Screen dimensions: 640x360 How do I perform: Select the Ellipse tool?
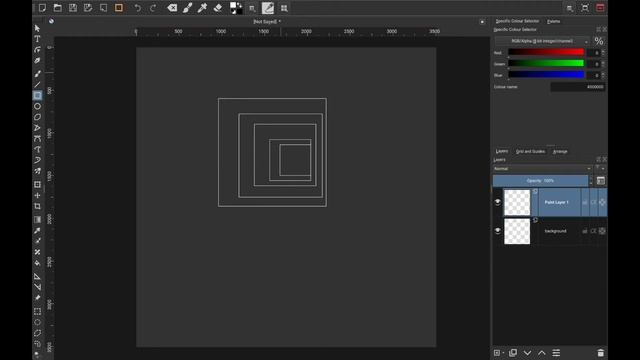point(37,106)
